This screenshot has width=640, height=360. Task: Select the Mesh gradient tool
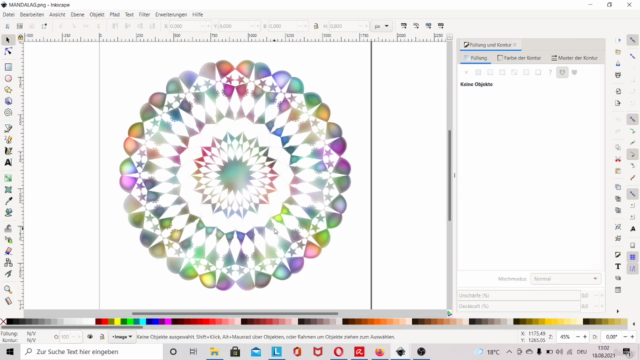(x=8, y=190)
